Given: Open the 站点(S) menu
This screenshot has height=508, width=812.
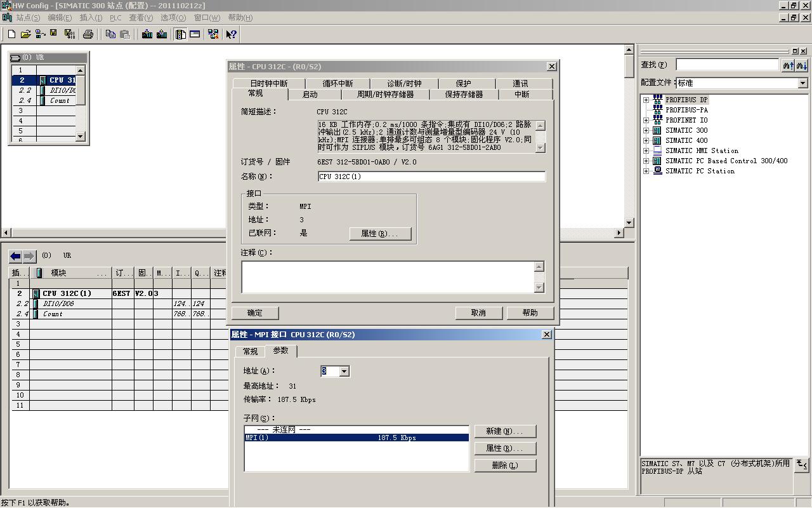Looking at the screenshot, I should click(28, 18).
